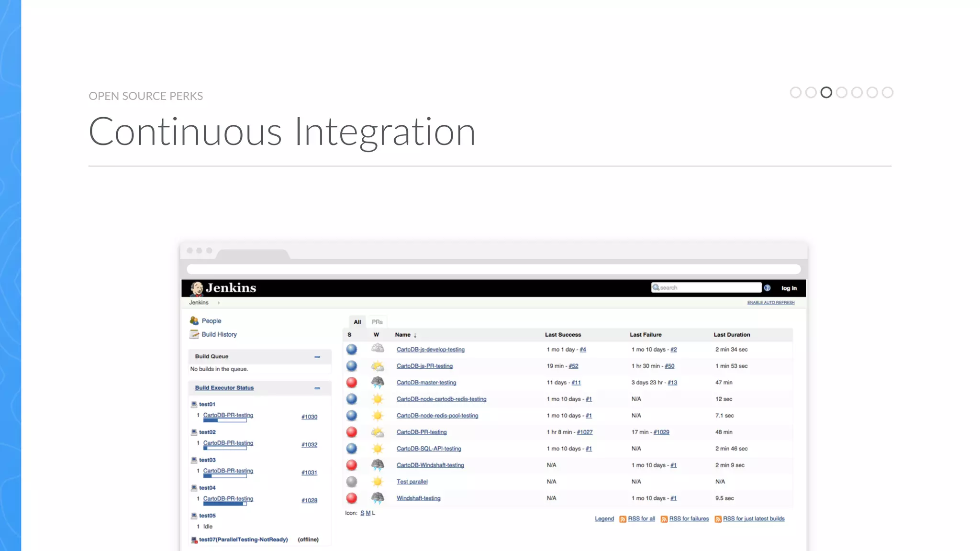Click the partly sunny weather icon for CartoDB-js-PR-testing

[x=378, y=366]
